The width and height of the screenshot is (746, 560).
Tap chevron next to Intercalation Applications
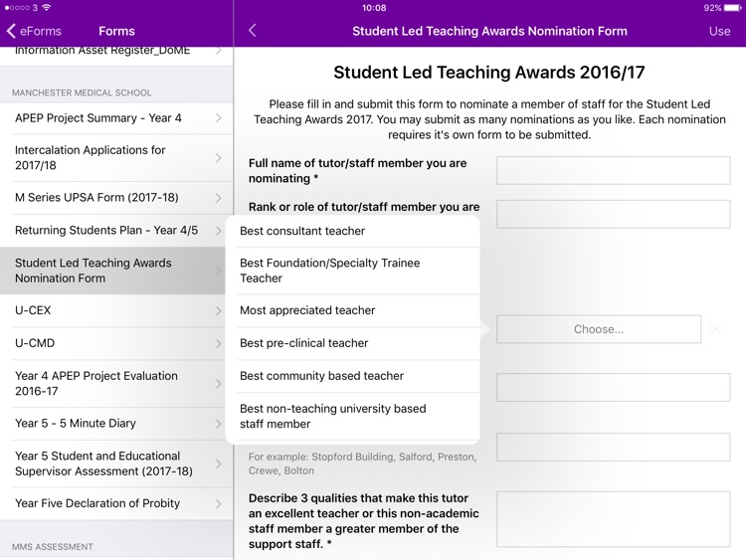tap(219, 157)
